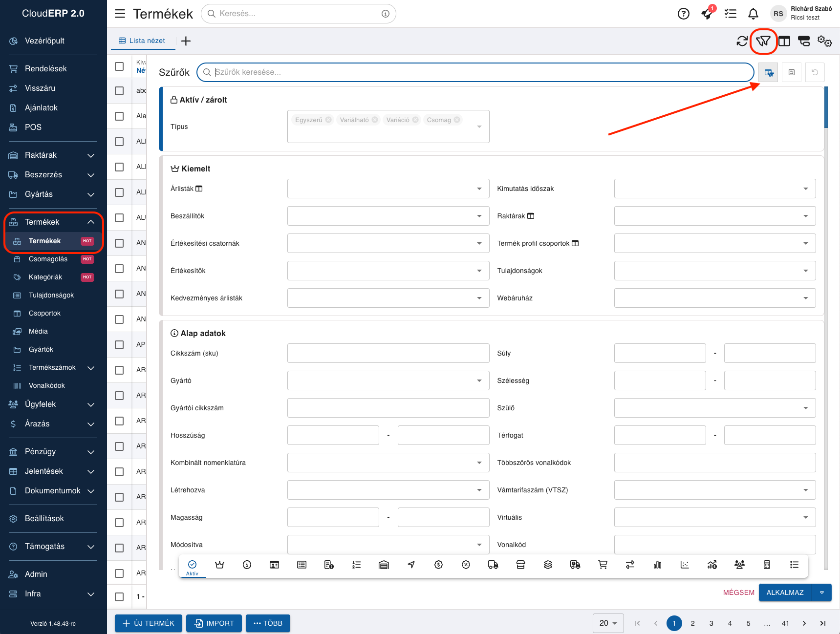Viewport: 840px width, 634px height.
Task: Open the column layout icon in top toolbar
Action: (x=784, y=42)
